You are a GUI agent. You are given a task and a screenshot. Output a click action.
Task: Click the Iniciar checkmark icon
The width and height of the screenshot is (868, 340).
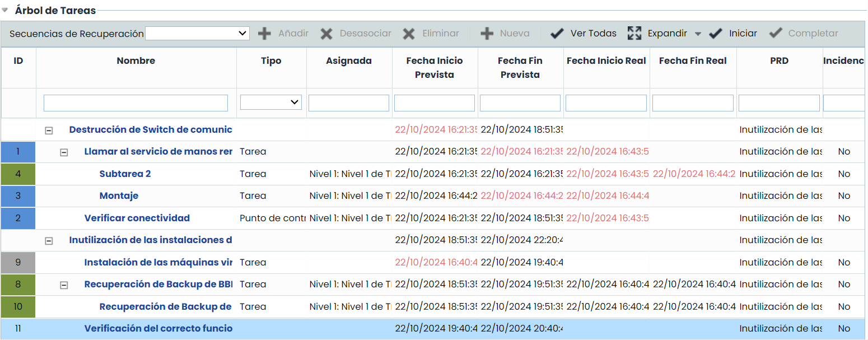(715, 34)
